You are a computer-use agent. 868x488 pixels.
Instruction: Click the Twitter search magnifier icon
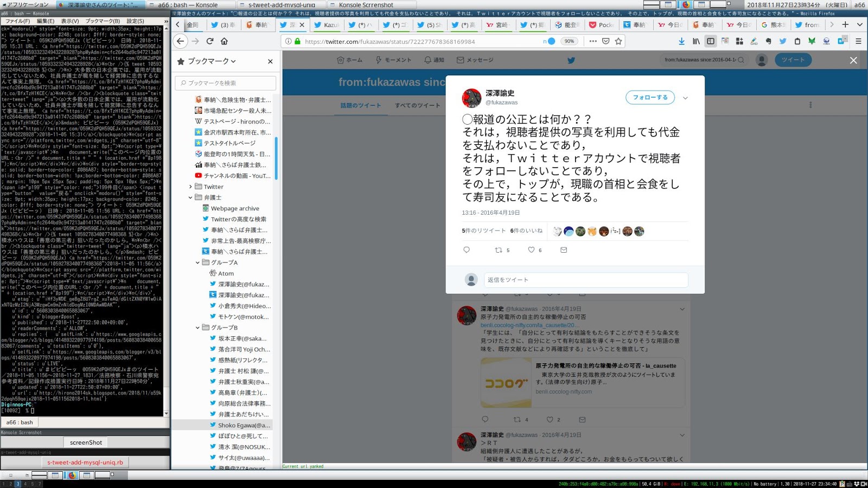tap(741, 60)
